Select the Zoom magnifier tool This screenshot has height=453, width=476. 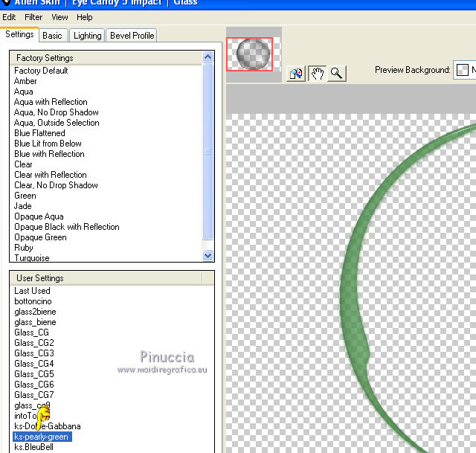tap(336, 73)
